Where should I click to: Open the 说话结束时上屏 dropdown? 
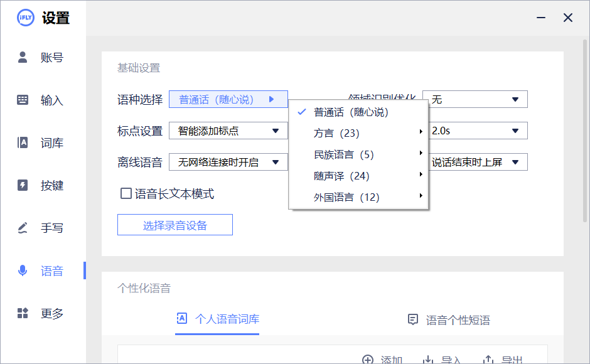[x=478, y=163]
